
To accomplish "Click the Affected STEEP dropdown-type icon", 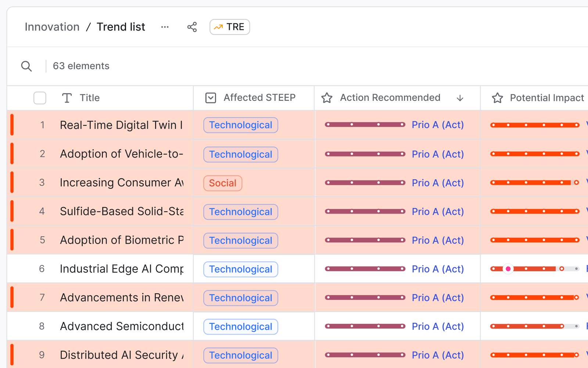I will pos(211,98).
